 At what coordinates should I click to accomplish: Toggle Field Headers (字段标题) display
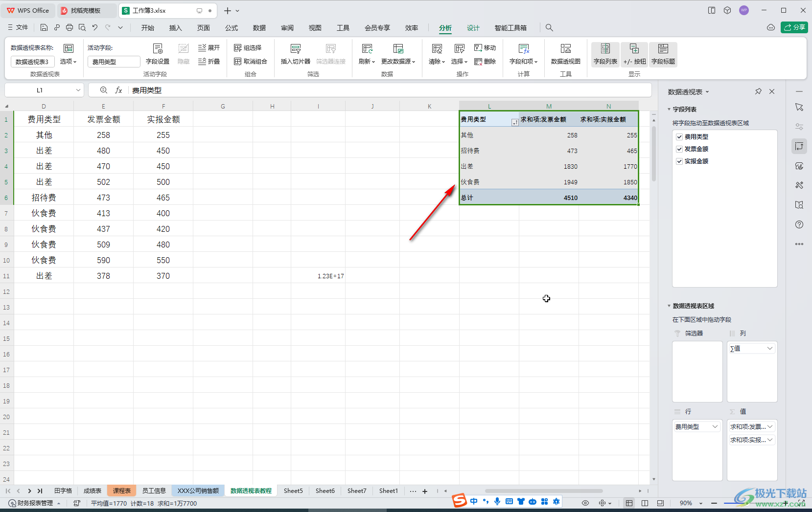pos(663,54)
